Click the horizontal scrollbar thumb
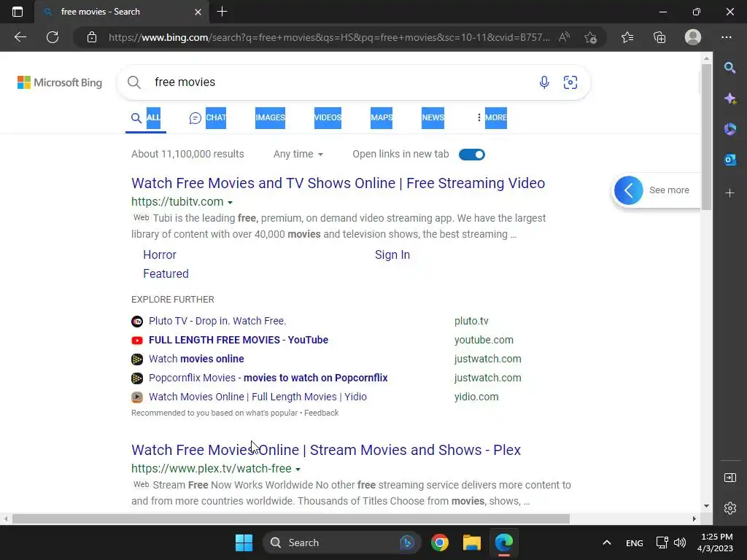Image resolution: width=747 pixels, height=560 pixels. coord(290,518)
